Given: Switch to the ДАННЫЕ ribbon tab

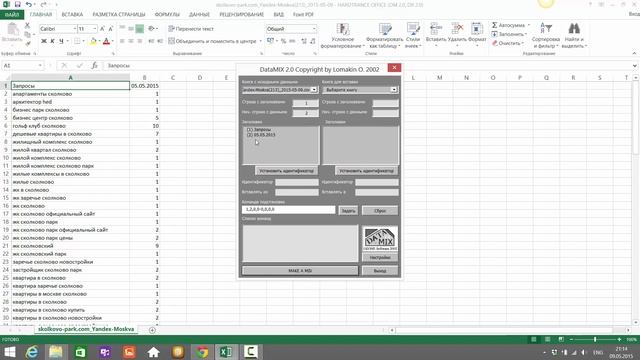Looking at the screenshot, I should click(x=199, y=15).
